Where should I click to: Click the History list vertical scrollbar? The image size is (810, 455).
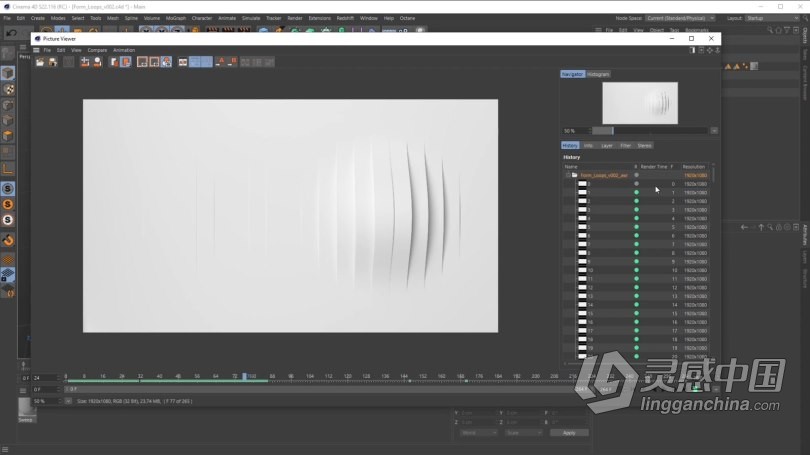(713, 173)
